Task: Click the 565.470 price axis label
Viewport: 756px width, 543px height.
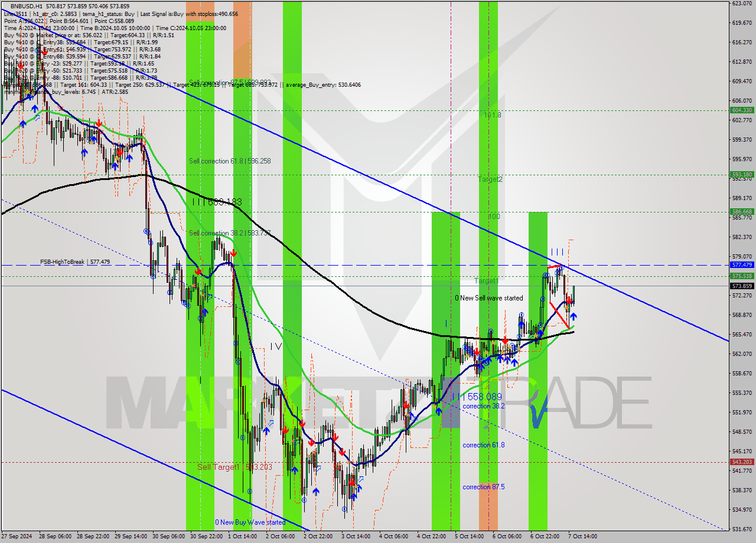Action: click(742, 334)
